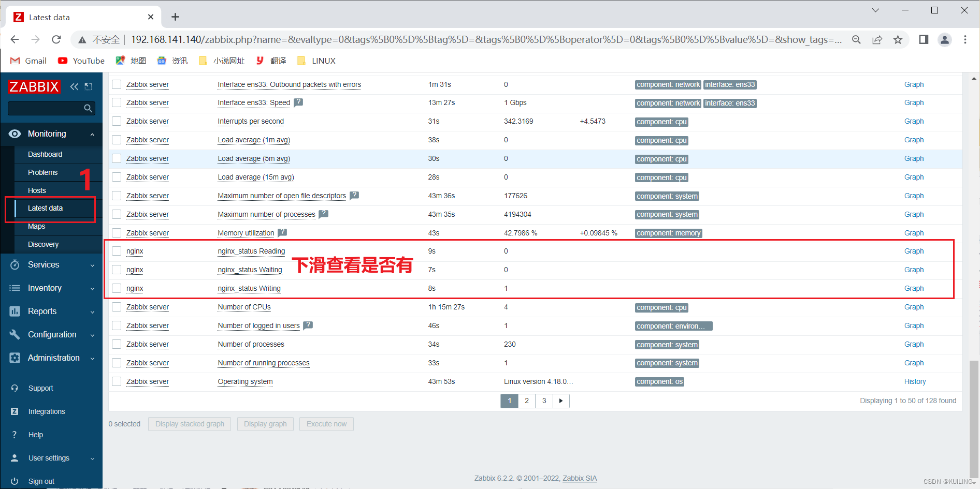Tick checkbox for Load average (5m avg) row
Viewport: 980px width, 489px height.
click(x=117, y=158)
